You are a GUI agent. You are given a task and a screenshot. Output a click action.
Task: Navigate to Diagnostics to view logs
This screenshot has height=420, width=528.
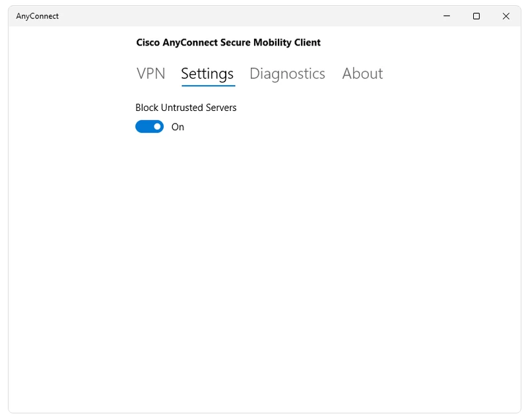[288, 74]
